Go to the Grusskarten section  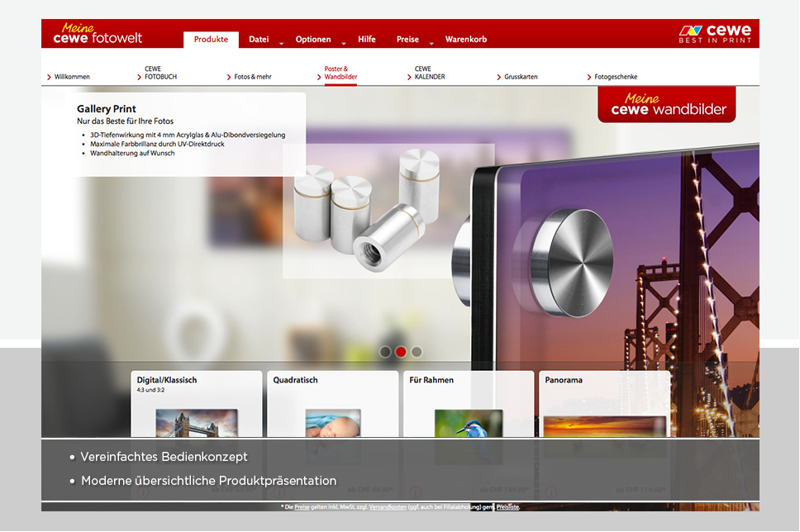click(521, 77)
